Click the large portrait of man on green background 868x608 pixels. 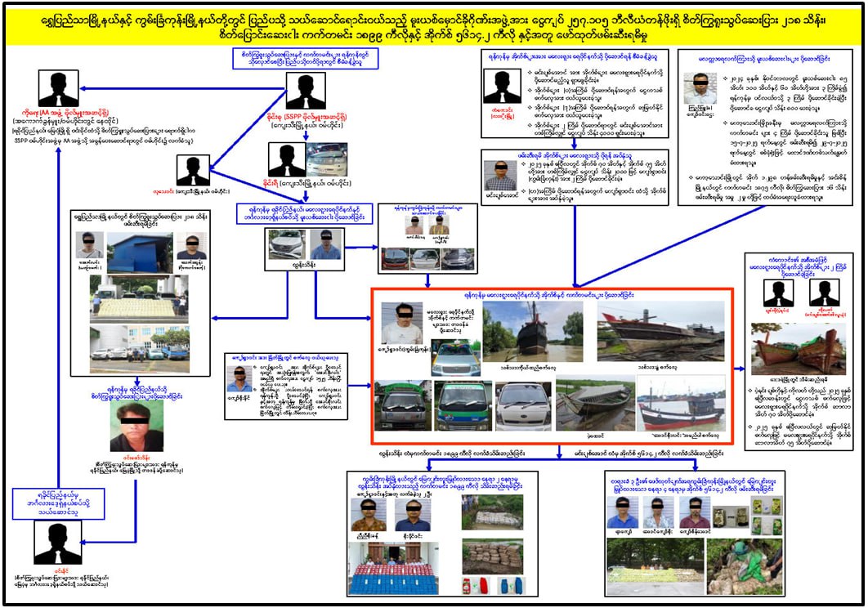136,427
